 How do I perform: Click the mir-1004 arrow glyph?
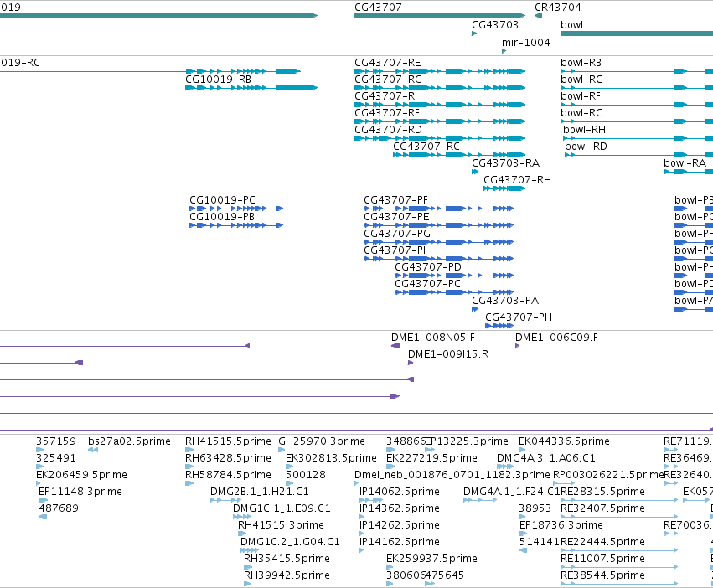pos(504,51)
